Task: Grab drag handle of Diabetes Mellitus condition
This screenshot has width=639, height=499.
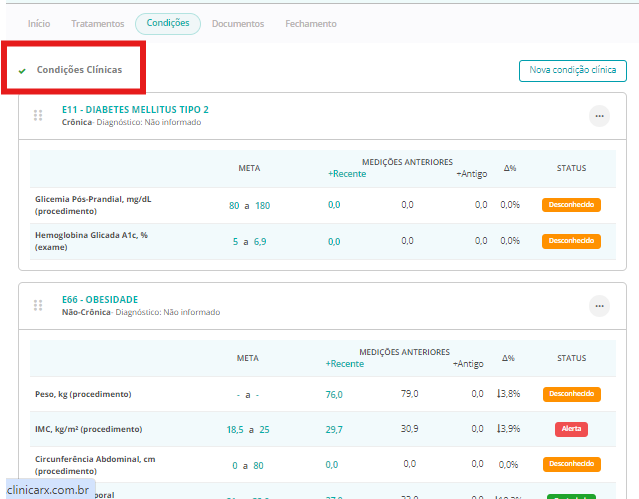Action: point(38,116)
